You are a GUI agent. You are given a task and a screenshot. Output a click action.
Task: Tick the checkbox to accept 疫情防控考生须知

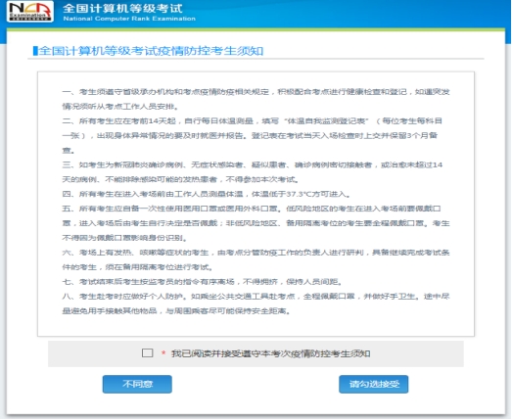pyautogui.click(x=147, y=353)
